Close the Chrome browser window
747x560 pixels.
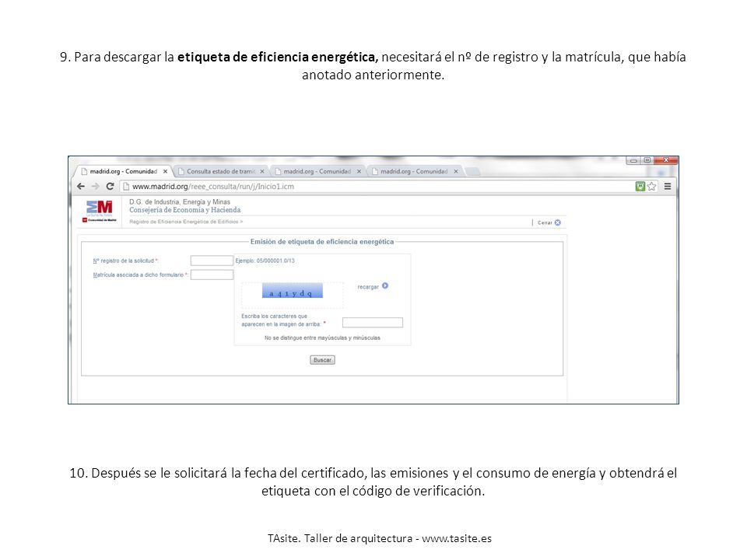point(666,160)
